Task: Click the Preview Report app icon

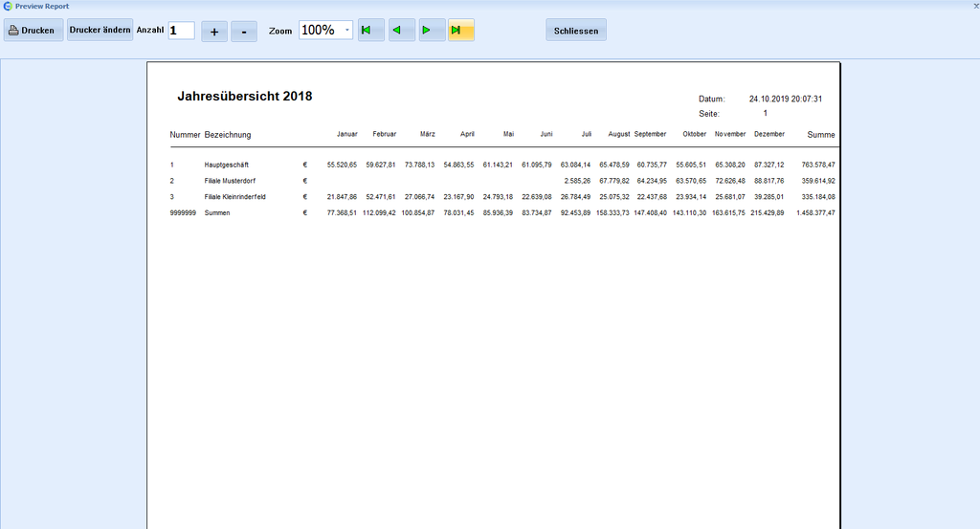Action: pos(8,6)
